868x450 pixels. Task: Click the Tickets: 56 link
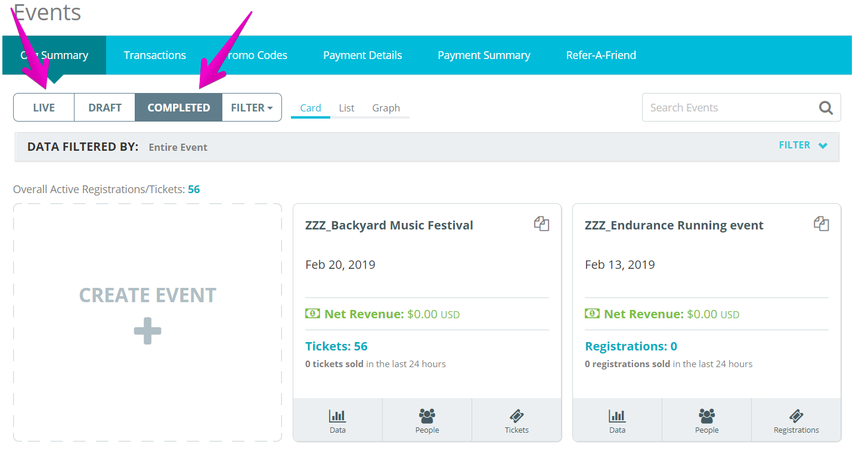(x=336, y=346)
